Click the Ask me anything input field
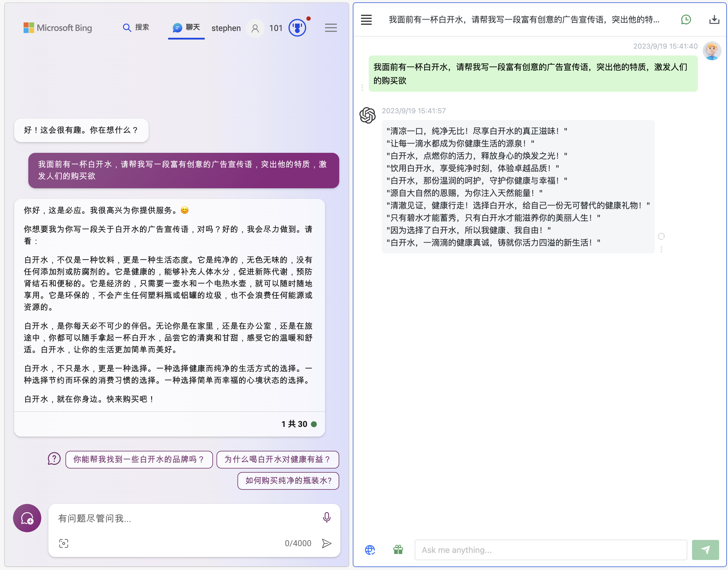This screenshot has width=728, height=570. point(550,550)
